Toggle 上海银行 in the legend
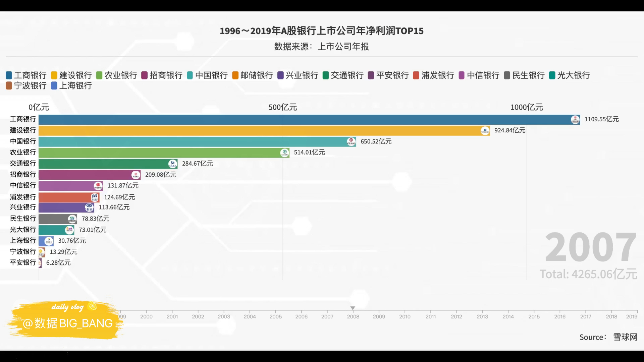 71,85
